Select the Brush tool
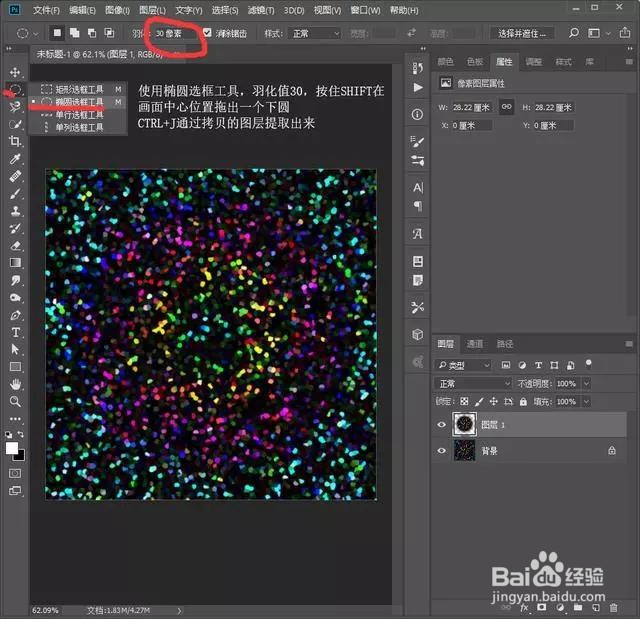Image resolution: width=640 pixels, height=619 pixels. point(15,193)
